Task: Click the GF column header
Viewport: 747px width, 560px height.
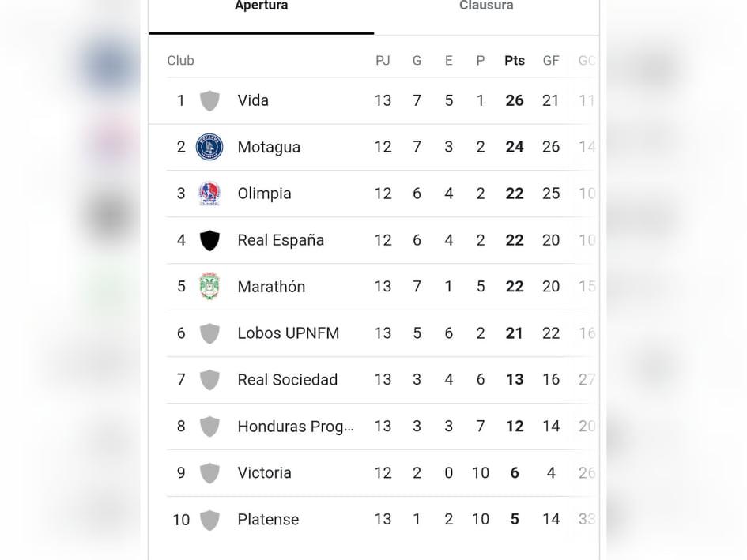Action: click(x=551, y=61)
